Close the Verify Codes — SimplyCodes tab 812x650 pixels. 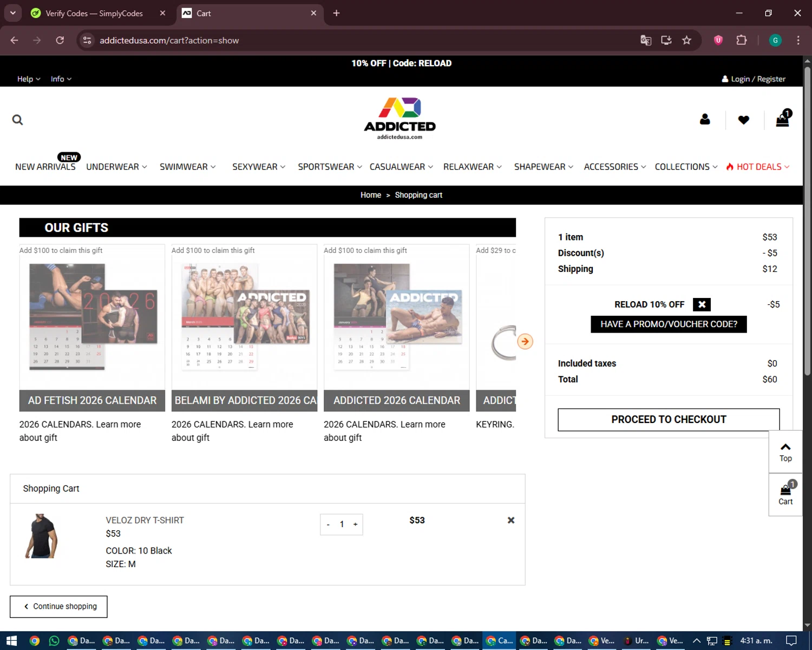162,13
